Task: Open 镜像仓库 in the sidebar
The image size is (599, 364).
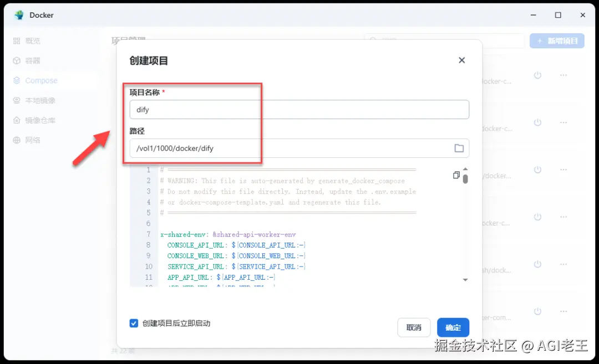Action: (40, 120)
